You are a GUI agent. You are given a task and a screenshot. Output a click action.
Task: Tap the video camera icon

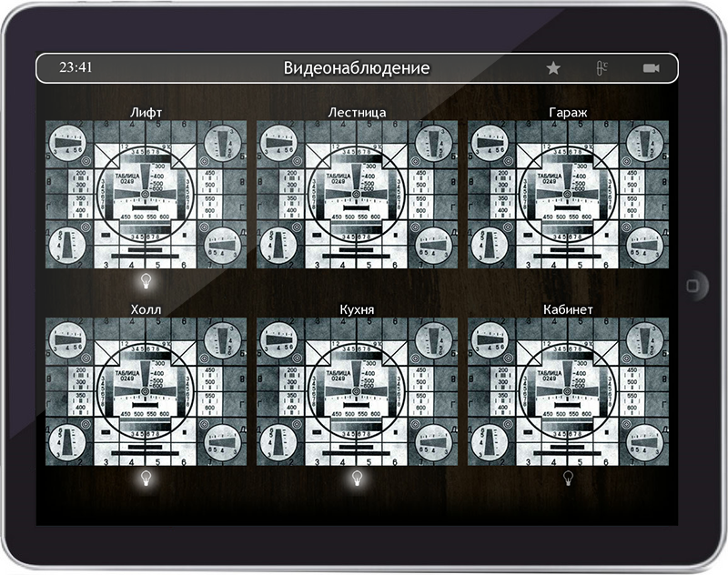(x=651, y=68)
